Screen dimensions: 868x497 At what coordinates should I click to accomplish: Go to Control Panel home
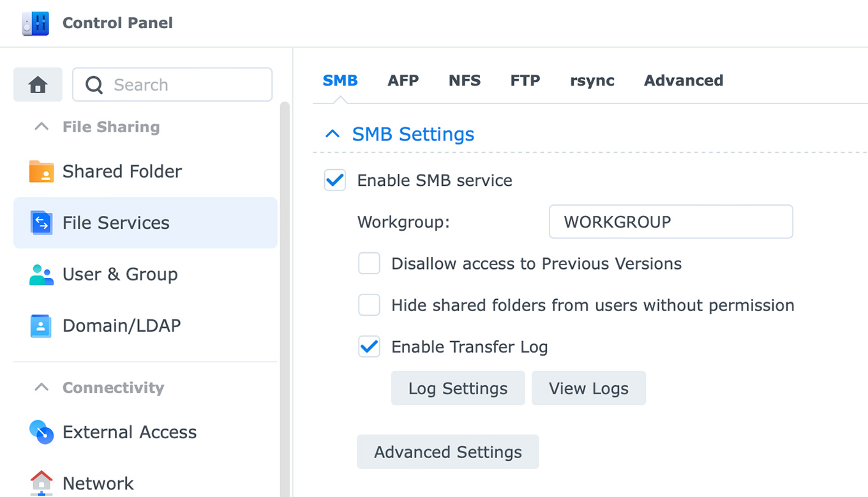point(38,84)
